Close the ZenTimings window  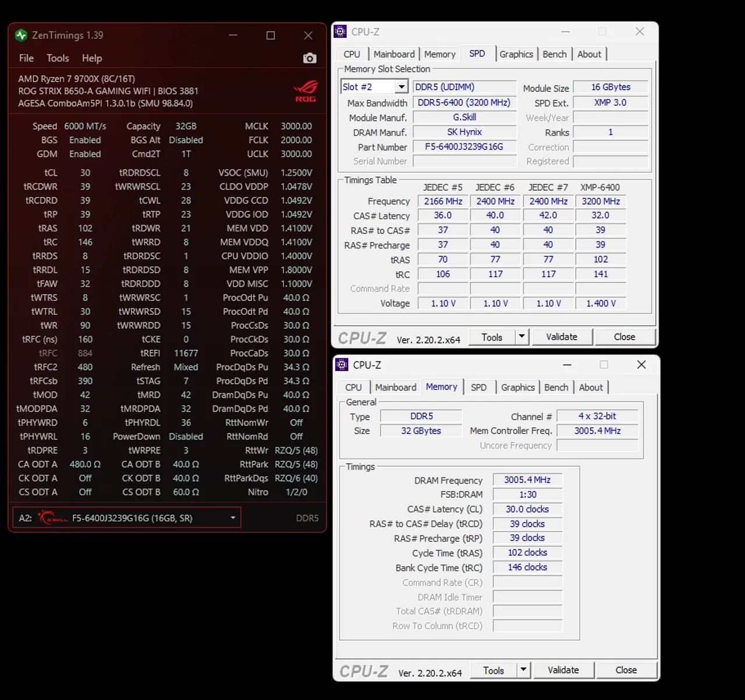click(308, 35)
